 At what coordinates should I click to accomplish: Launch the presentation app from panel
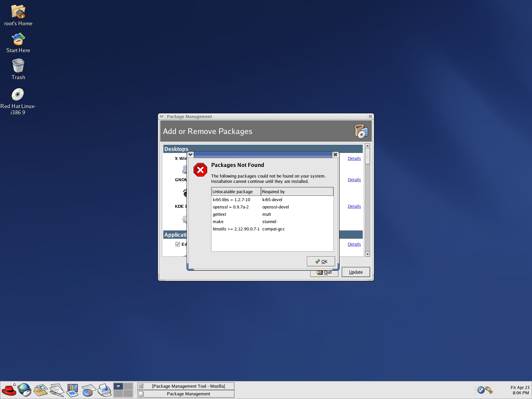(72, 390)
